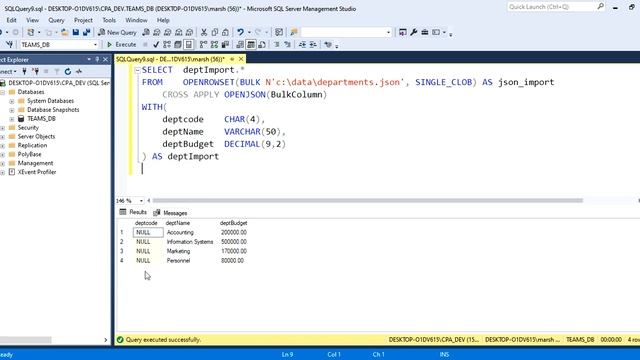The image size is (640, 360).
Task: Expand the System Databases node
Action: pyautogui.click(x=11, y=101)
